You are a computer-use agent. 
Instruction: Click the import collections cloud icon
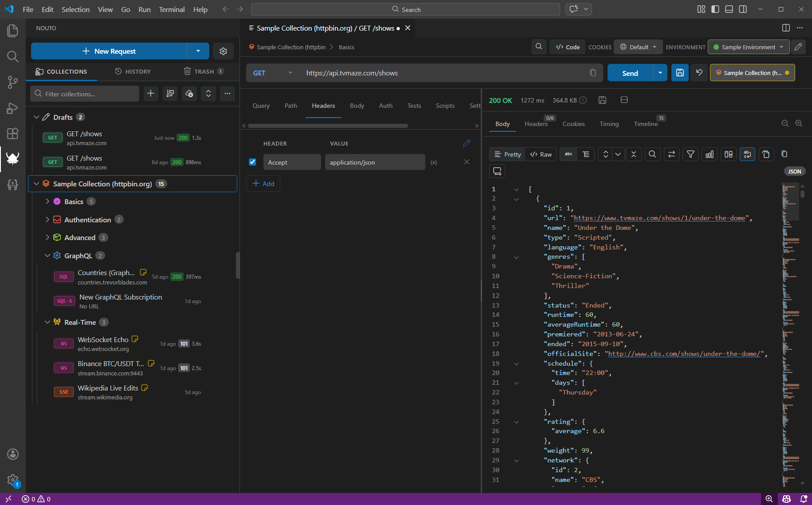[x=189, y=93]
